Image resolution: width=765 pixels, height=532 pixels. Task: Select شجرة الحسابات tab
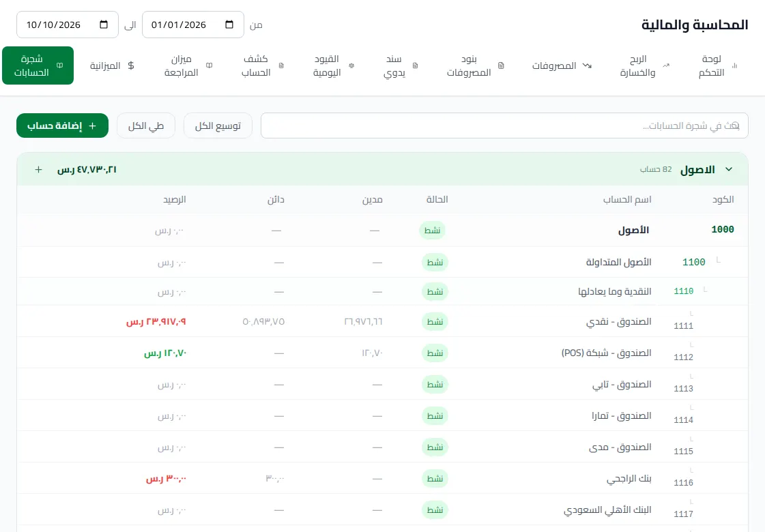pos(38,65)
